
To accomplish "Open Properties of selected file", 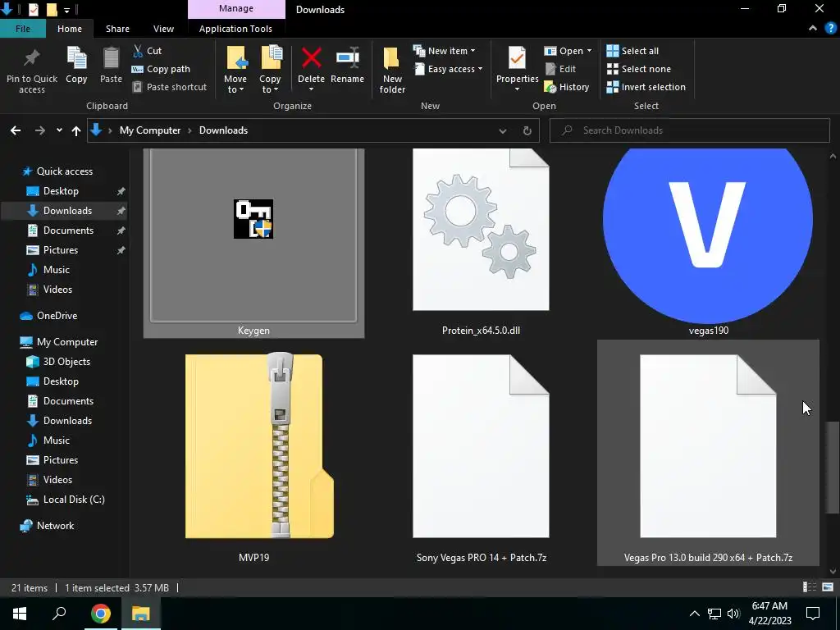I will pyautogui.click(x=517, y=64).
